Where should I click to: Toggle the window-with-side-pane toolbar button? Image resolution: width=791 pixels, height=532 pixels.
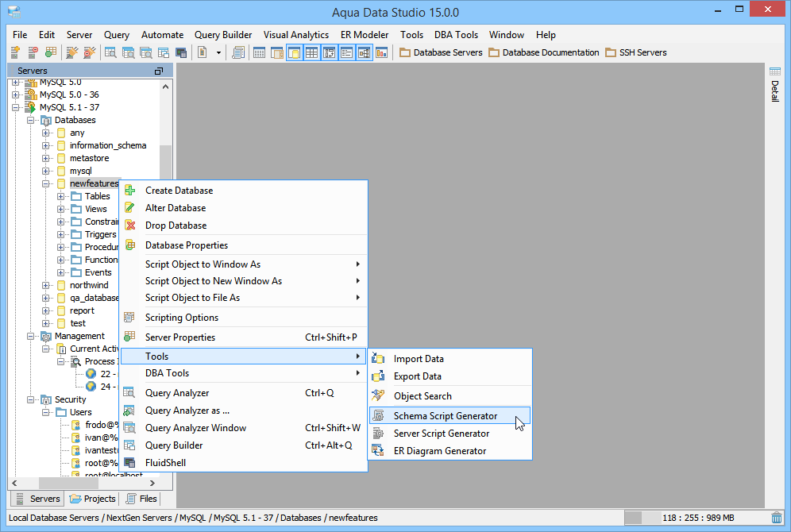click(x=277, y=52)
